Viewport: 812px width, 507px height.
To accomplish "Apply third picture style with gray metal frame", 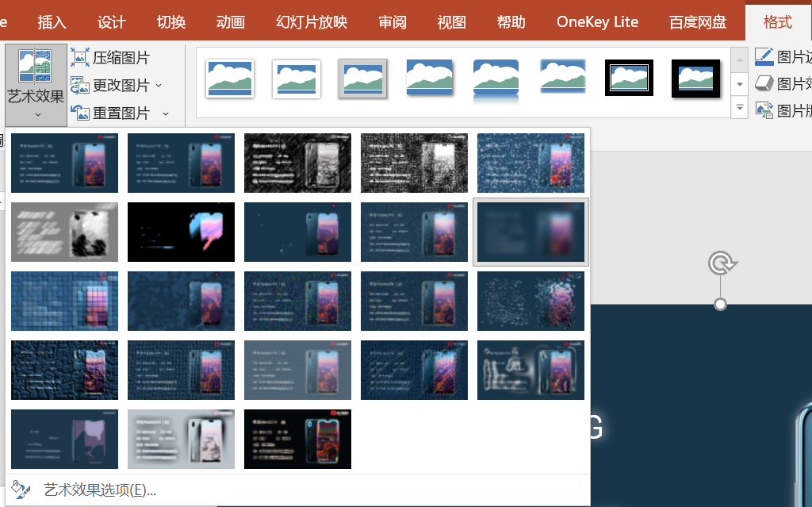I will click(x=362, y=79).
